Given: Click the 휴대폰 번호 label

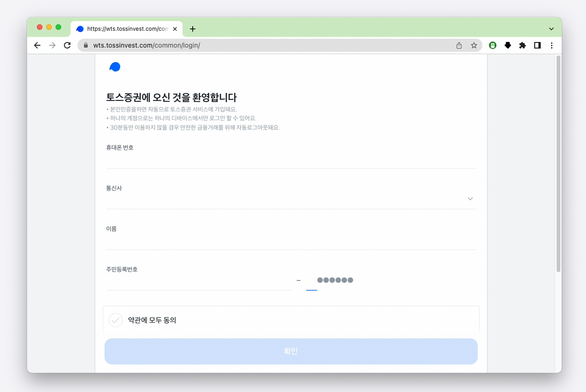Looking at the screenshot, I should tap(120, 147).
